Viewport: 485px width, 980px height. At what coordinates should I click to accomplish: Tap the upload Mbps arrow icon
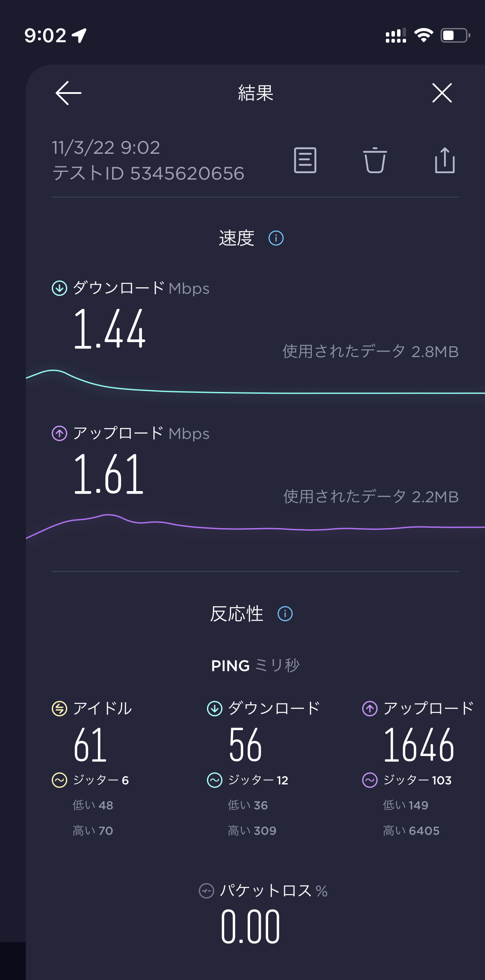tap(59, 433)
